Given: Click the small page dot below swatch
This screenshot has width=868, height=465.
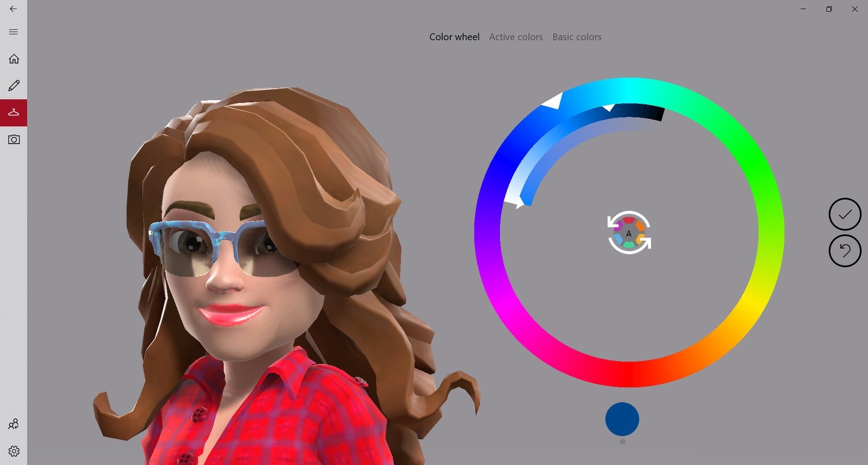Looking at the screenshot, I should pos(622,442).
